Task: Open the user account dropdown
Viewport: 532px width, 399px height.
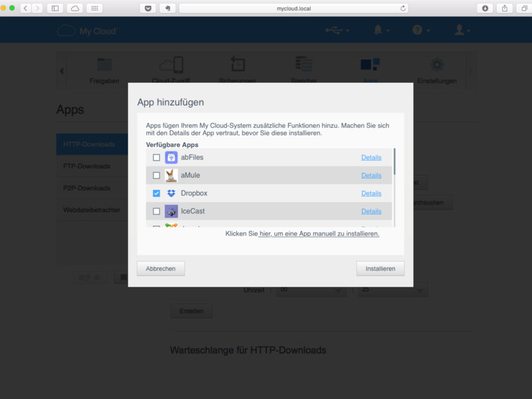Action: pyautogui.click(x=462, y=30)
